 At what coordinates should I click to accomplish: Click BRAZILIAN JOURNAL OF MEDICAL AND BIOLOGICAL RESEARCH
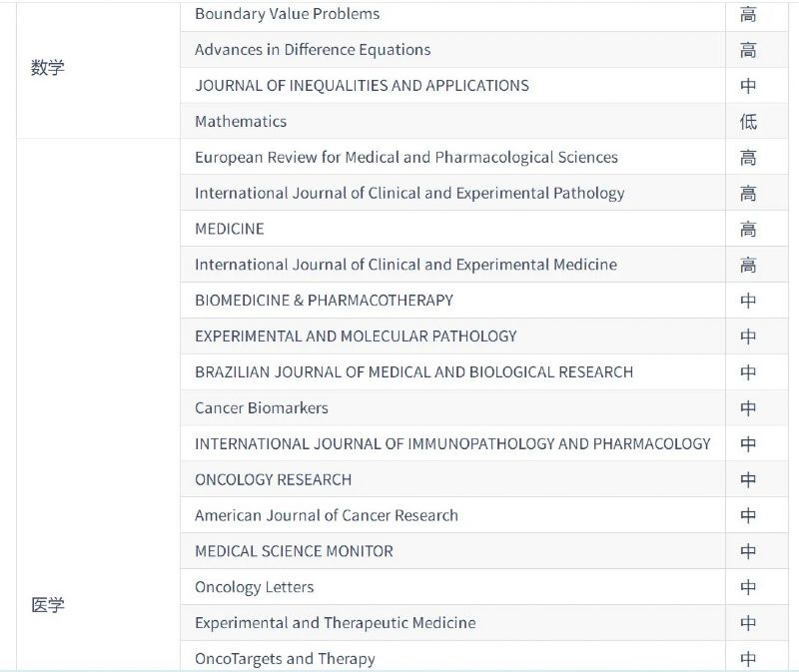click(413, 372)
